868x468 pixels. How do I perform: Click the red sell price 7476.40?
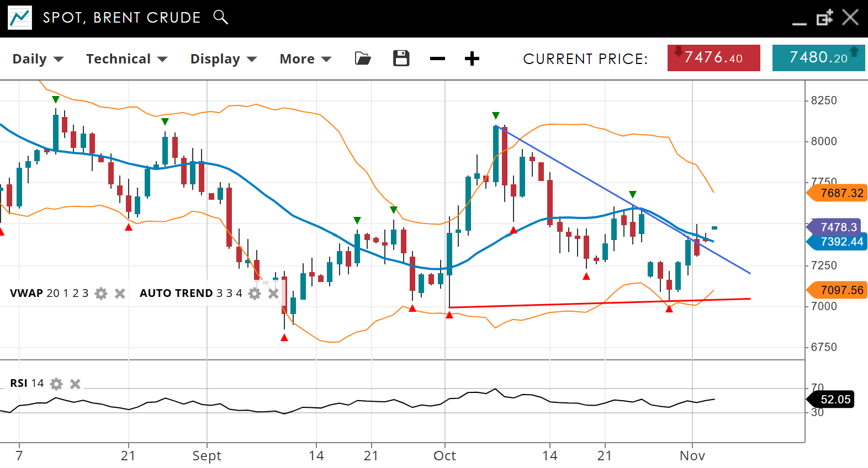[x=713, y=58]
